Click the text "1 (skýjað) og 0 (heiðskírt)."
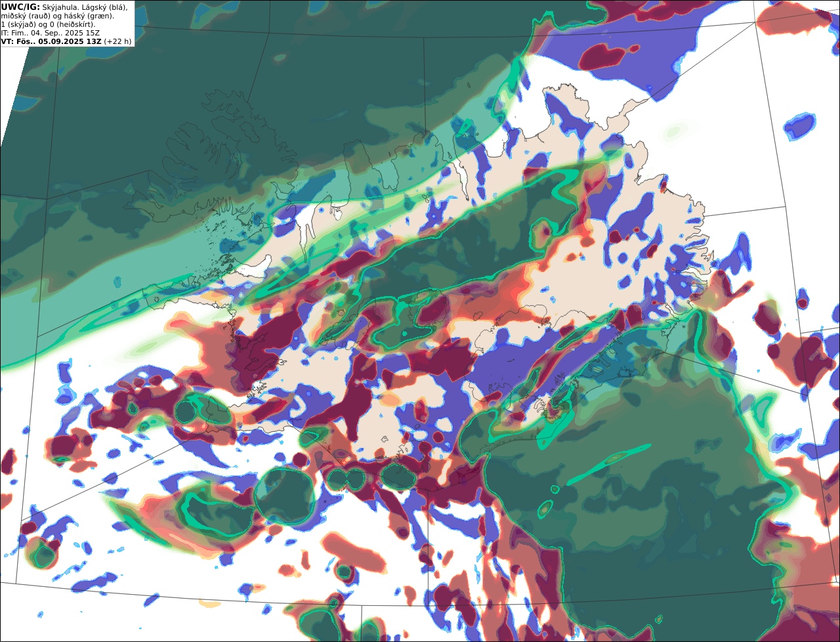This screenshot has height=642, width=840. click(49, 24)
